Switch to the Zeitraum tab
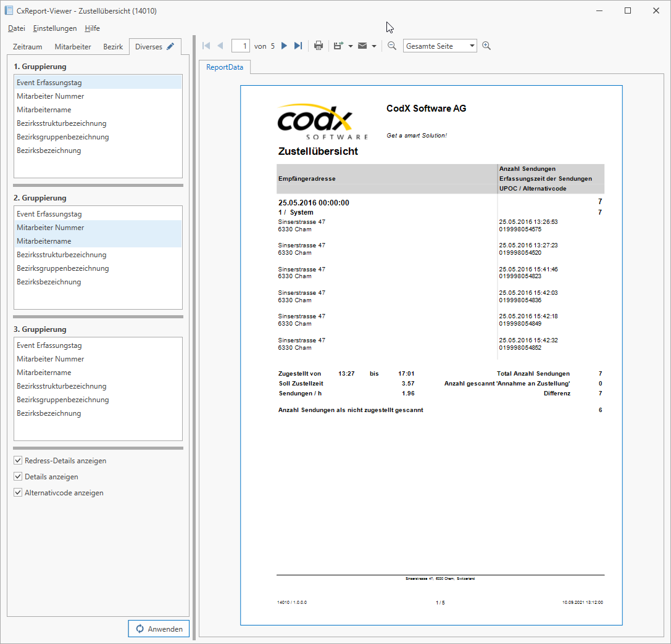 [x=27, y=47]
